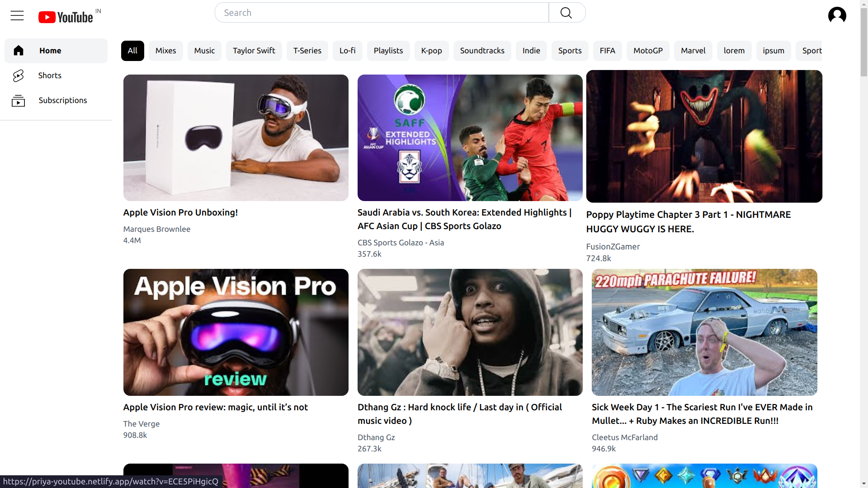868x488 pixels.
Task: Open Apple Vision Pro Unboxing thumbnail
Action: (236, 138)
